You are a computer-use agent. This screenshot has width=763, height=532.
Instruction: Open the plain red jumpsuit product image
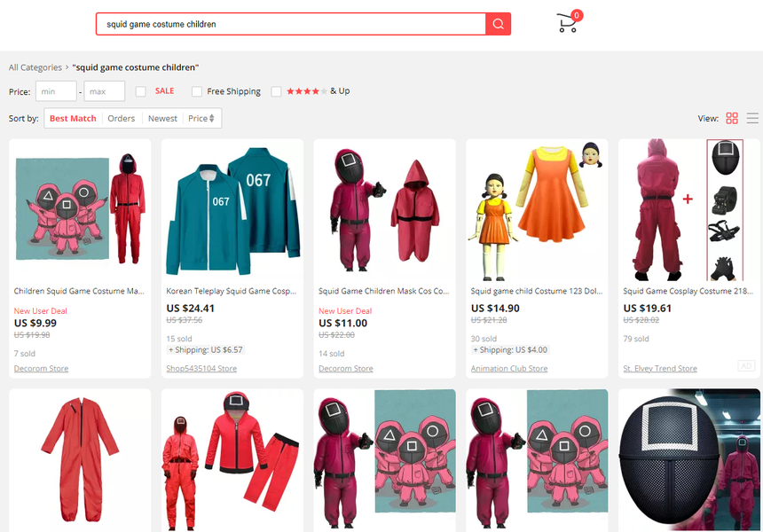tap(80, 460)
